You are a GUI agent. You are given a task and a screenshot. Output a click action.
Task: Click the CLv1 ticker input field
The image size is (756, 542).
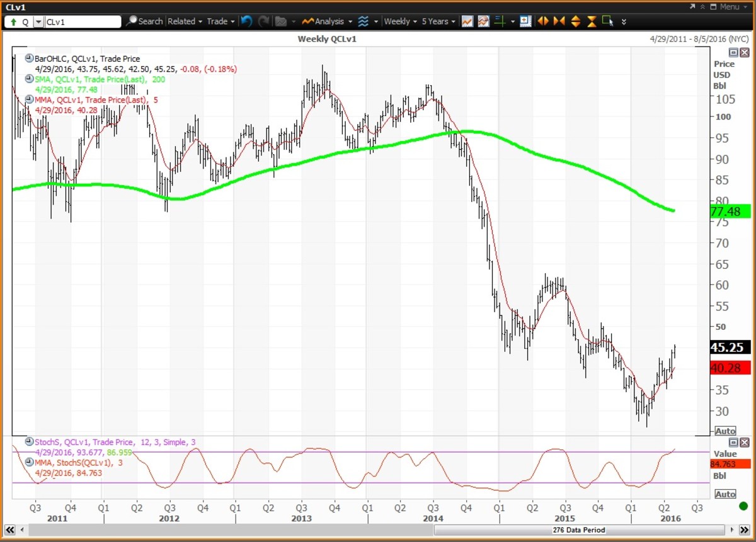point(82,21)
